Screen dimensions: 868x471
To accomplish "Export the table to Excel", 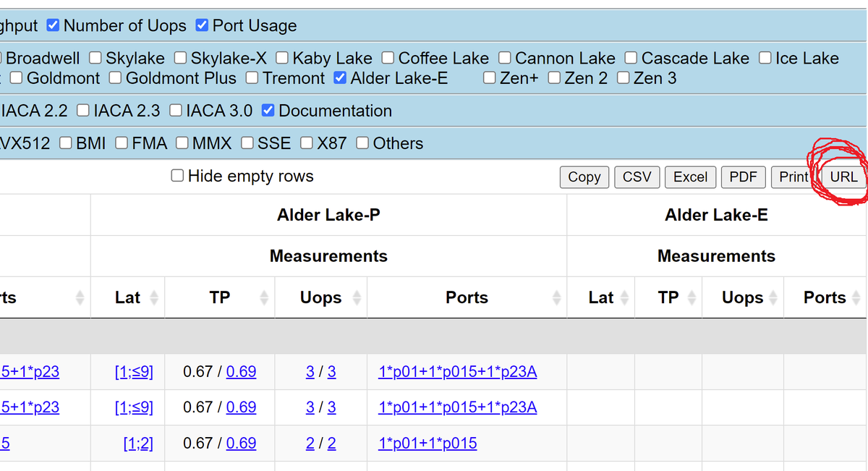I will [691, 177].
